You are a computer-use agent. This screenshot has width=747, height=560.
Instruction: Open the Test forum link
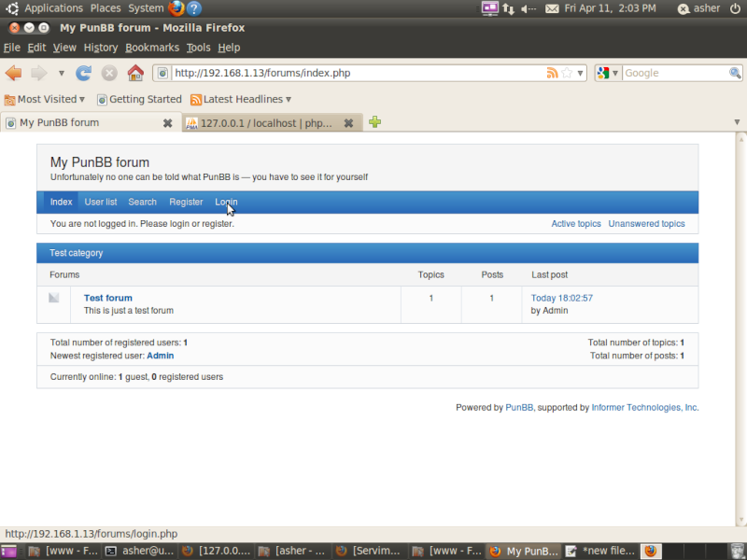pyautogui.click(x=108, y=298)
